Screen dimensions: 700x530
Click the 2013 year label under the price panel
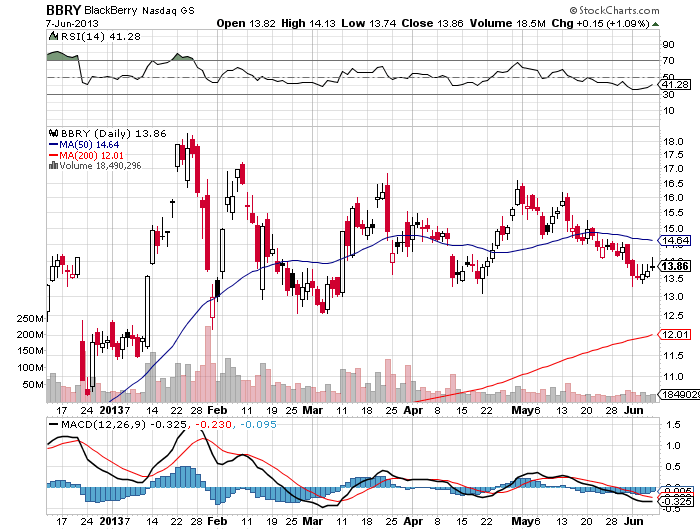[112, 410]
